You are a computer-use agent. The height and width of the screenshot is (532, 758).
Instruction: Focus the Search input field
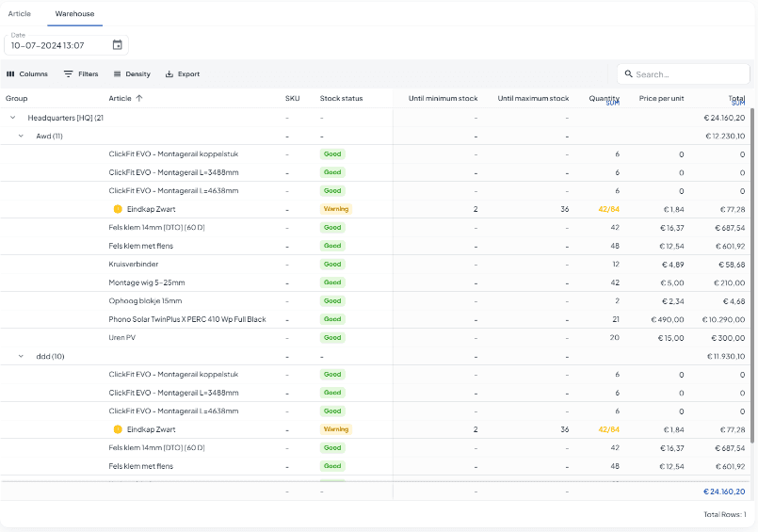tap(687, 74)
